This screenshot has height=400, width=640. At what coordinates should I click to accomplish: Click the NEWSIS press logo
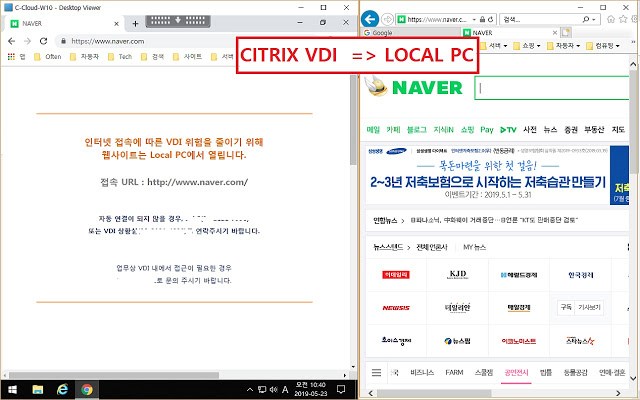click(x=396, y=308)
